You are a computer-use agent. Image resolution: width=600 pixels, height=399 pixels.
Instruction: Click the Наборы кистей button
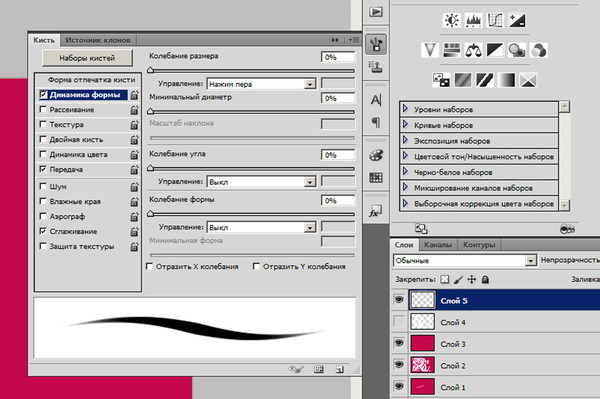pyautogui.click(x=87, y=58)
